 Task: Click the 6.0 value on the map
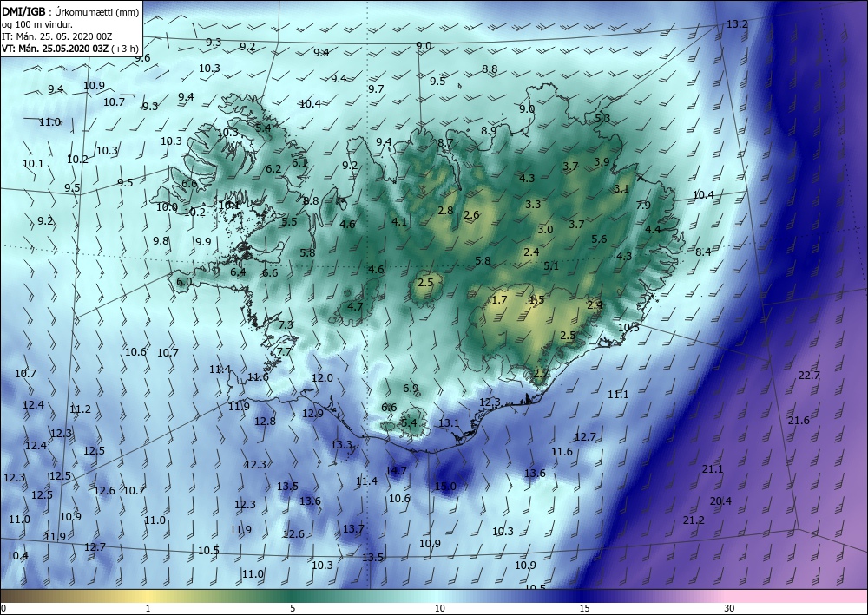point(184,282)
